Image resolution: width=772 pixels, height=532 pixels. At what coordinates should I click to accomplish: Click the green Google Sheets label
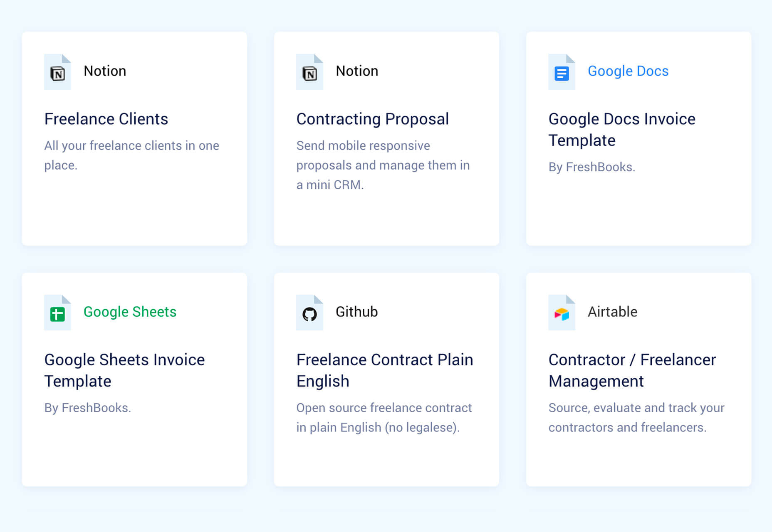[130, 312]
